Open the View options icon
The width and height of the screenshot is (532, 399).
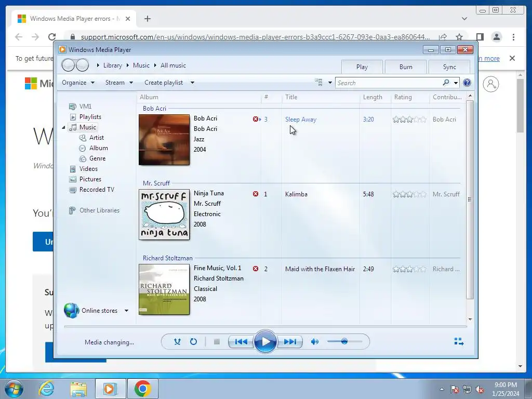point(318,83)
